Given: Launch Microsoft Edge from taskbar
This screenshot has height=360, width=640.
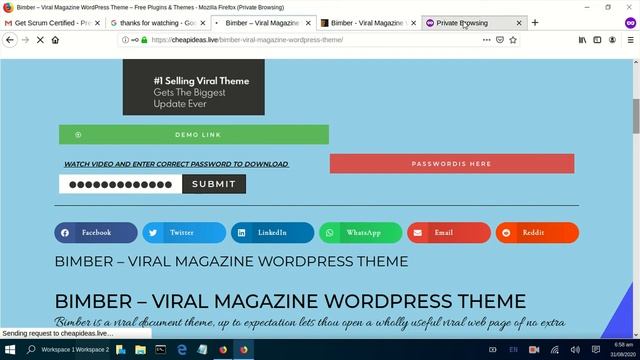Looking at the screenshot, I should [x=182, y=350].
